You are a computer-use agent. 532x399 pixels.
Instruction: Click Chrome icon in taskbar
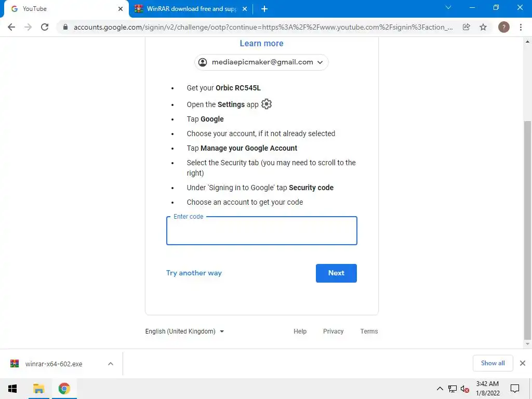[64, 389]
